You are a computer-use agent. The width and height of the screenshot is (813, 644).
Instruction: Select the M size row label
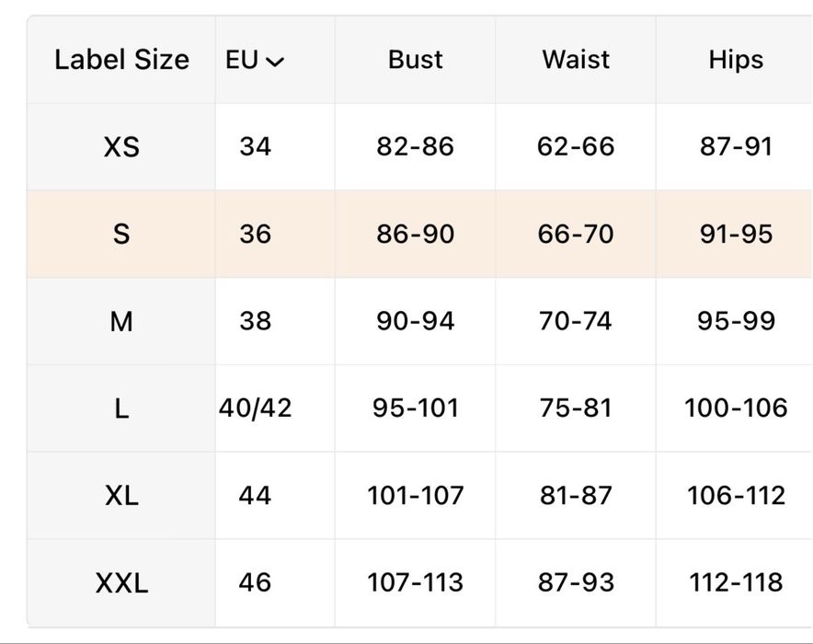pos(121,322)
